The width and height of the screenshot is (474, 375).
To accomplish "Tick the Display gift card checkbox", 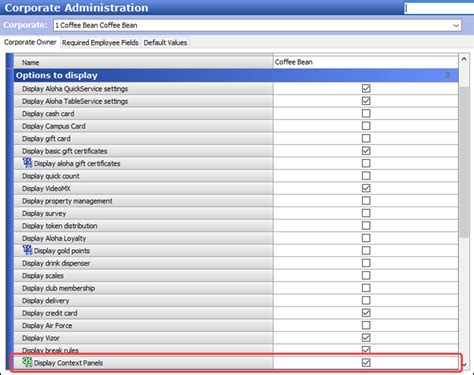I will click(366, 138).
